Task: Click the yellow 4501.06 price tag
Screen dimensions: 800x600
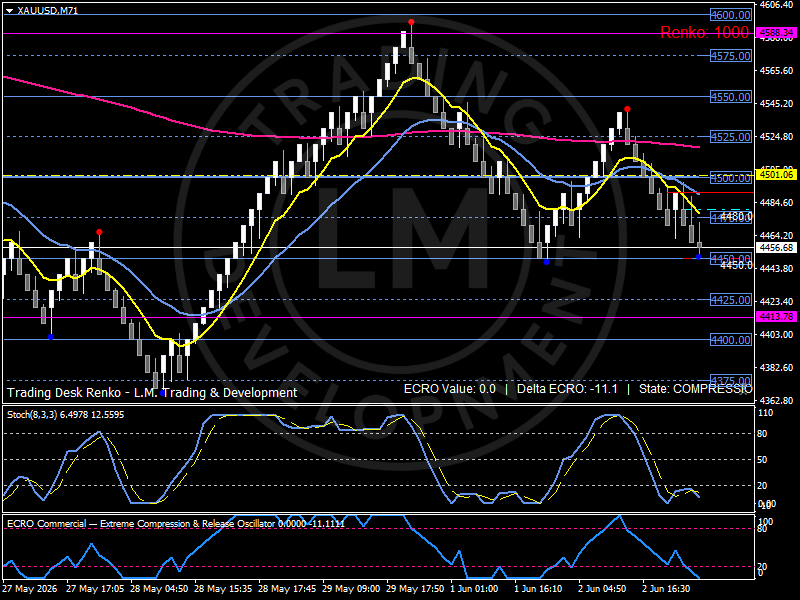Action: click(x=777, y=175)
